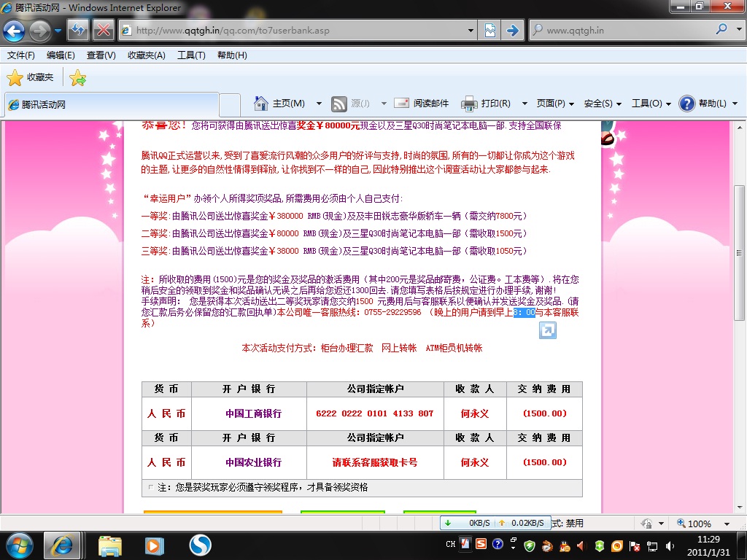747x560 pixels.
Task: Click the green plus shield tray icon
Action: (600, 545)
